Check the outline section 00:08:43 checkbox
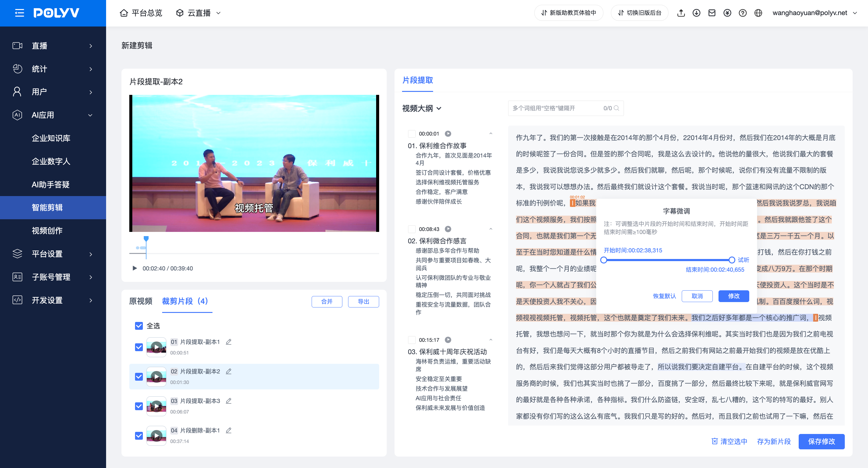Image resolution: width=868 pixels, height=468 pixels. [412, 229]
